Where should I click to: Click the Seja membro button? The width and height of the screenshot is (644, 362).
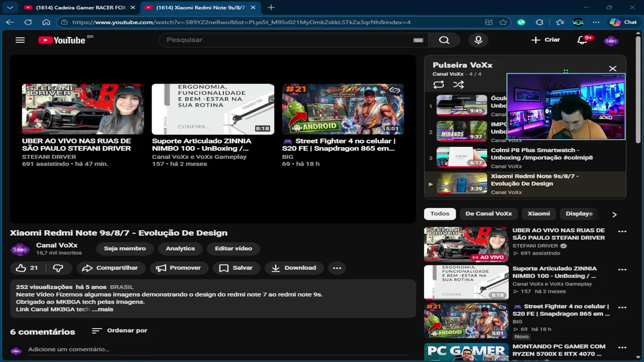[125, 248]
